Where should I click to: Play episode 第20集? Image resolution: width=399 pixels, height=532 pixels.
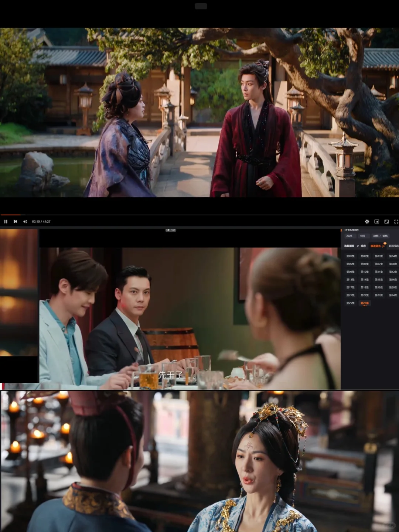(x=393, y=287)
